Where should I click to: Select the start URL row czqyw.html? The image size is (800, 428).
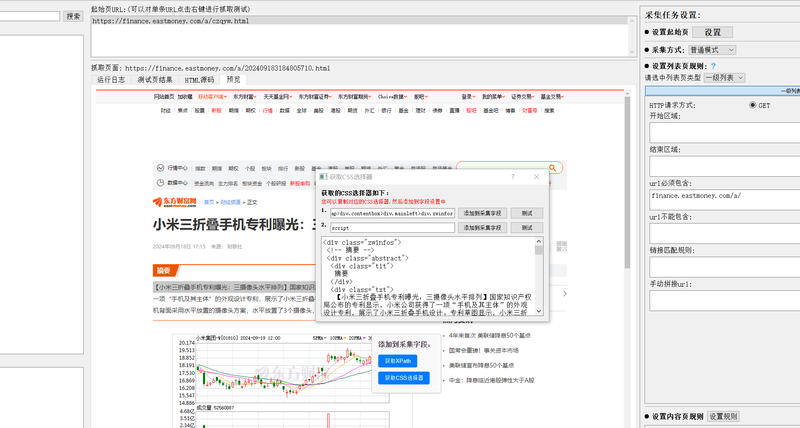(x=359, y=21)
